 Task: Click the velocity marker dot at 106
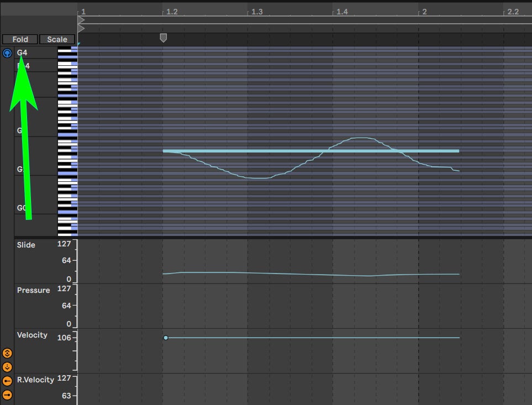click(x=166, y=338)
